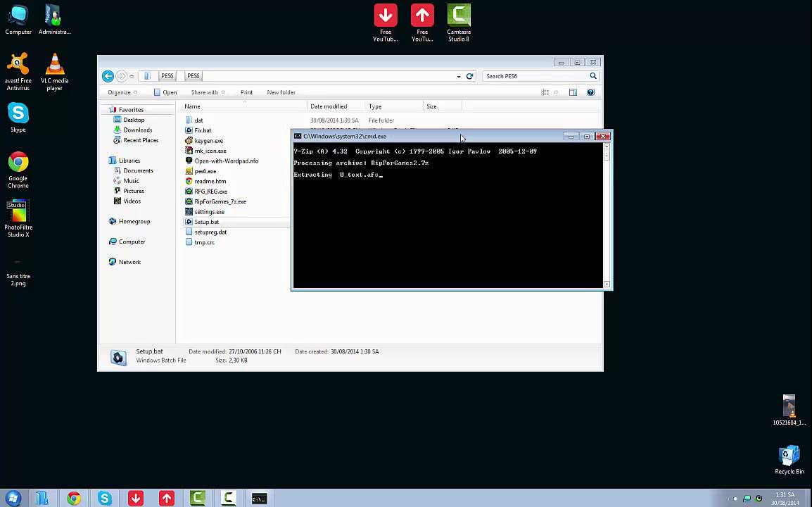This screenshot has height=507, width=812.
Task: Launch Camtasia Studio 8 desktop shortcut
Action: coord(459,23)
